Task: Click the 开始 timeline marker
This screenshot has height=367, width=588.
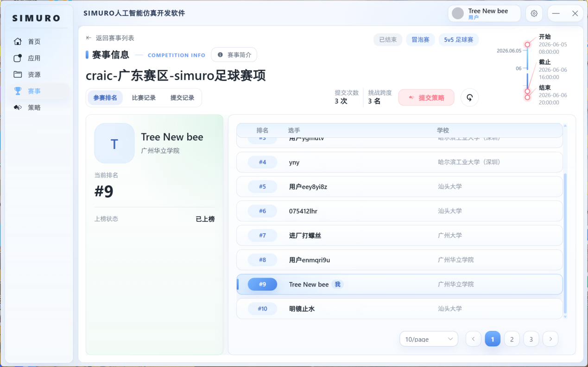Action: pos(527,44)
